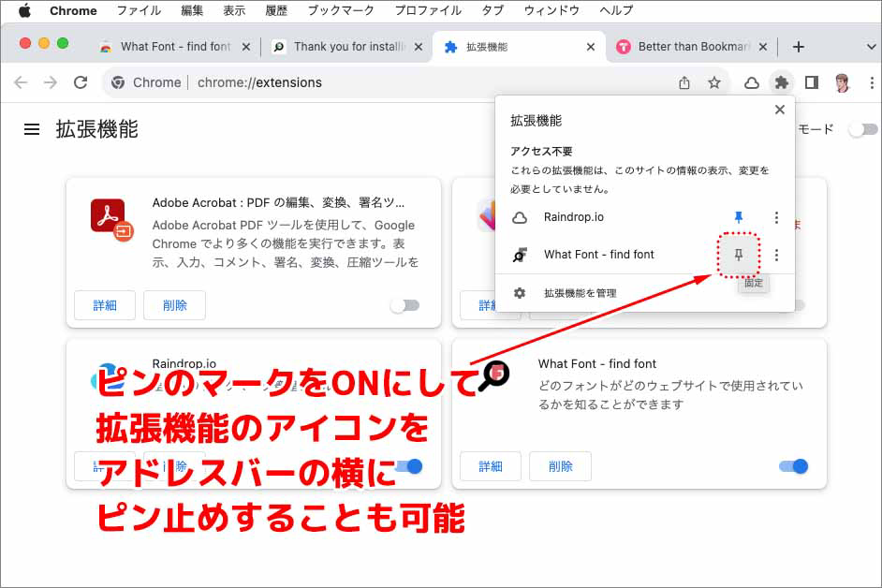Bookmark the page with the star icon
The height and width of the screenshot is (588, 882).
coord(714,82)
